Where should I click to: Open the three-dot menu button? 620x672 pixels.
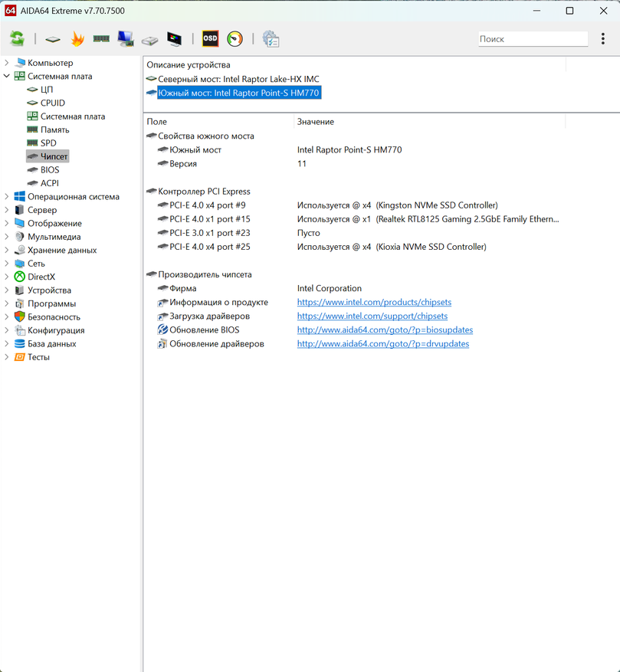pyautogui.click(x=603, y=38)
